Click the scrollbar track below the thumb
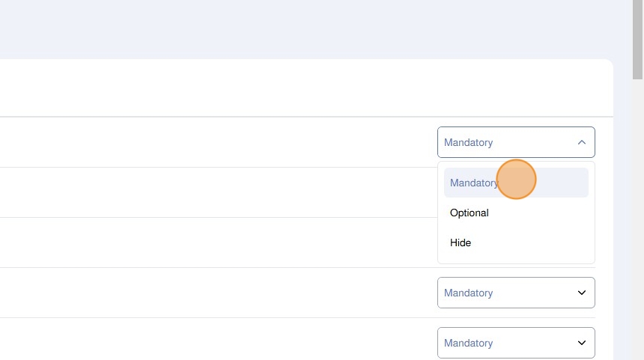The height and width of the screenshot is (360, 644). (638, 225)
